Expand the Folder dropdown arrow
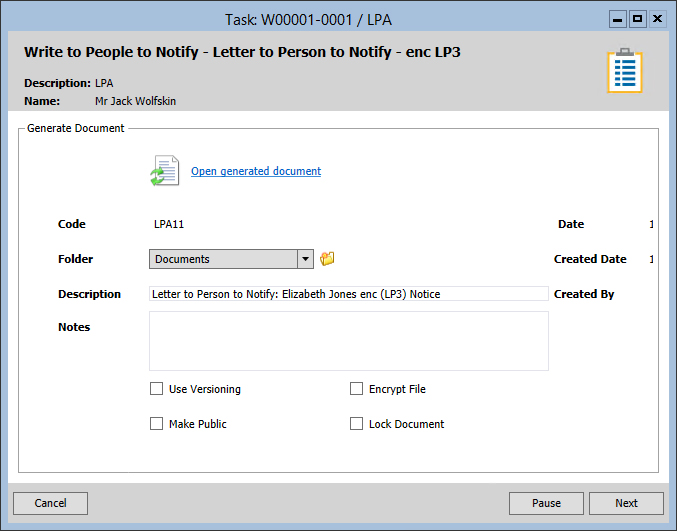Viewport: 677px width, 531px height. click(x=305, y=259)
